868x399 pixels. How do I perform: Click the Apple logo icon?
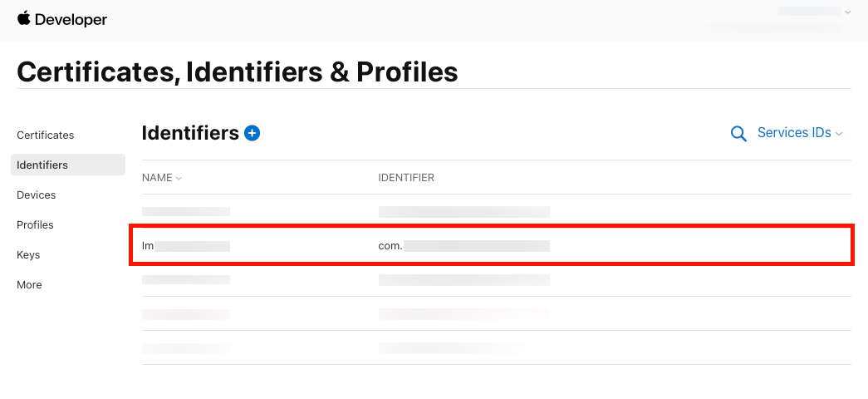[23, 18]
